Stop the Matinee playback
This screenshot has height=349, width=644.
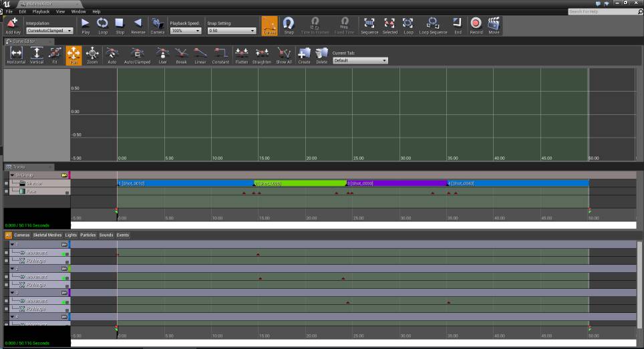(x=120, y=25)
